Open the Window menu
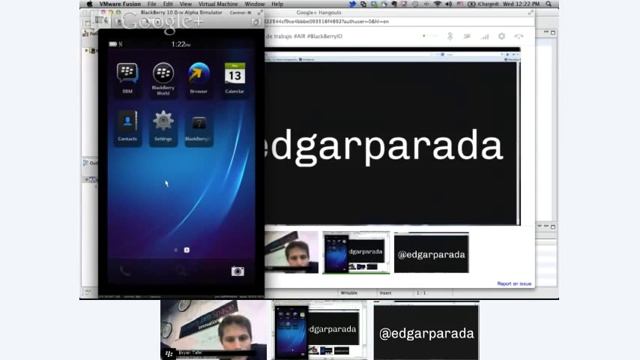This screenshot has width=640, height=360. click(x=255, y=4)
